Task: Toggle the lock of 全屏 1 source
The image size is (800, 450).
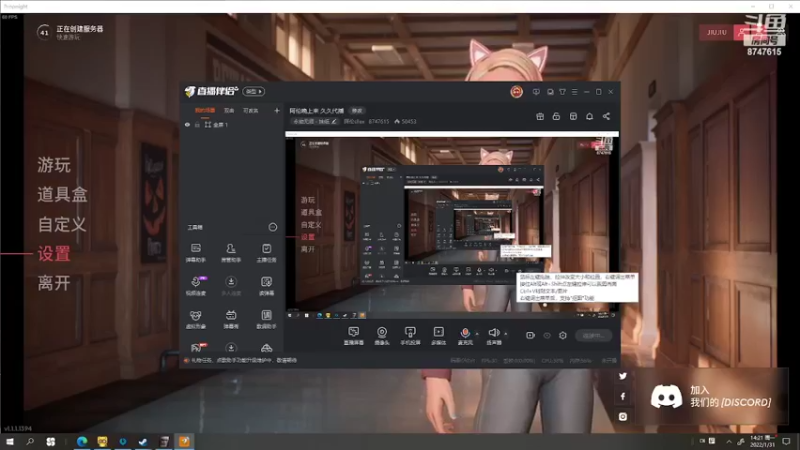Action: 197,124
